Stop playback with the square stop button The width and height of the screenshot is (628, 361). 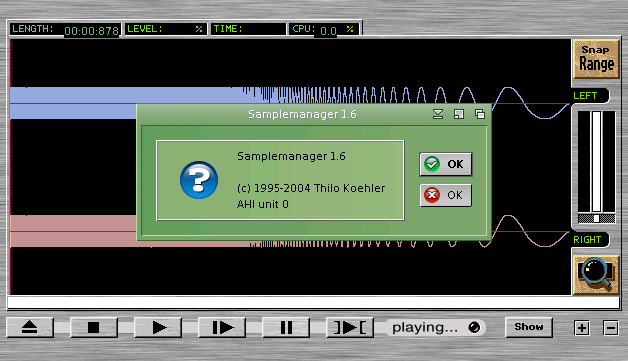[94, 327]
